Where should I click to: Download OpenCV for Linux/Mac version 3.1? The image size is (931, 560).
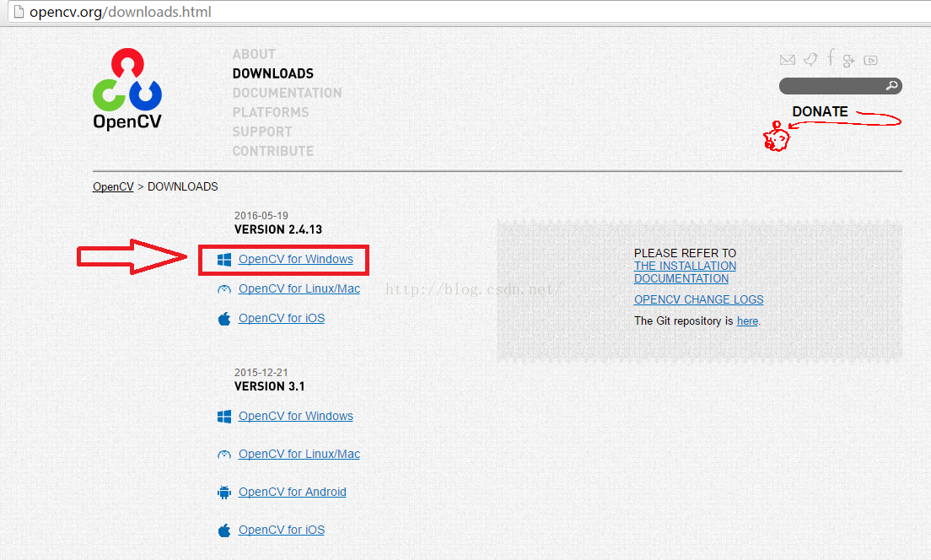299,454
